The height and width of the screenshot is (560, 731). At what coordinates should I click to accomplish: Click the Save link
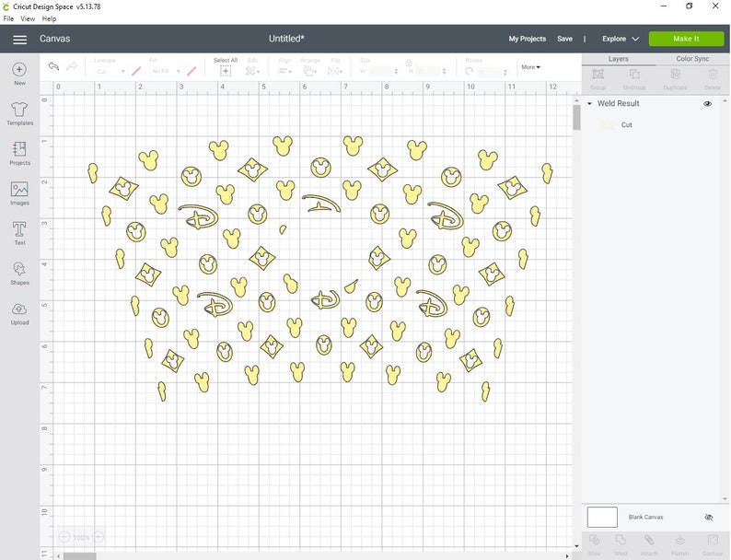click(564, 39)
